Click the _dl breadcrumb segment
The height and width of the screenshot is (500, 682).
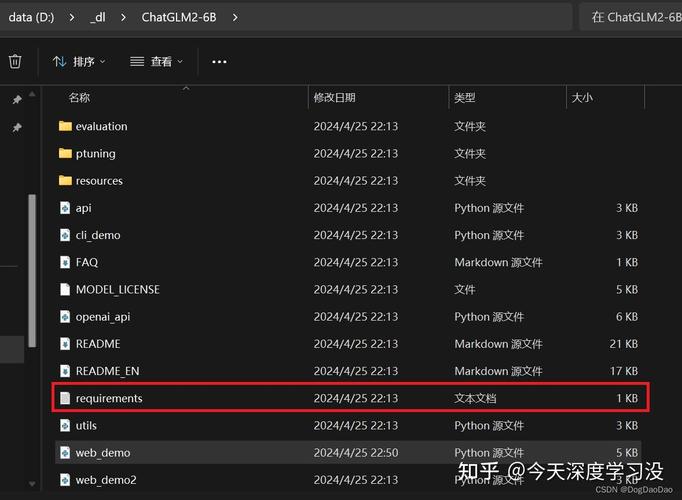[x=98, y=17]
